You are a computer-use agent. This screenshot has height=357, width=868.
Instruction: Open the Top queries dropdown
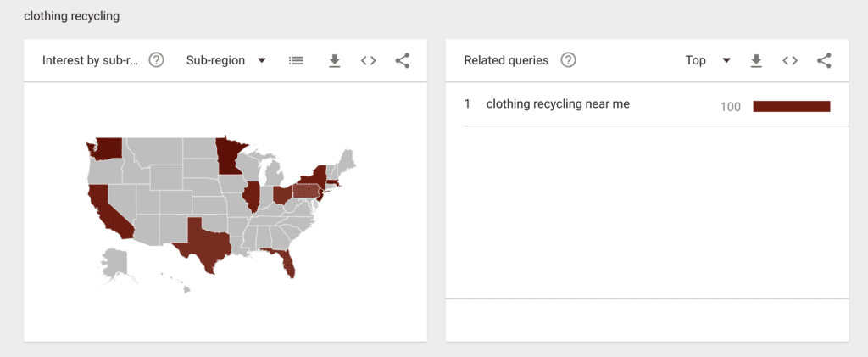coord(708,60)
